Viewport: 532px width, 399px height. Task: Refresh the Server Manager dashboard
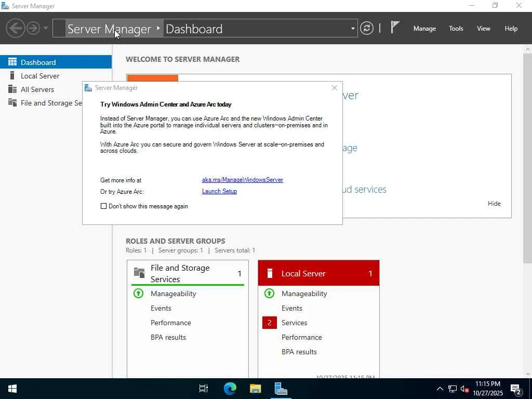[x=366, y=28]
